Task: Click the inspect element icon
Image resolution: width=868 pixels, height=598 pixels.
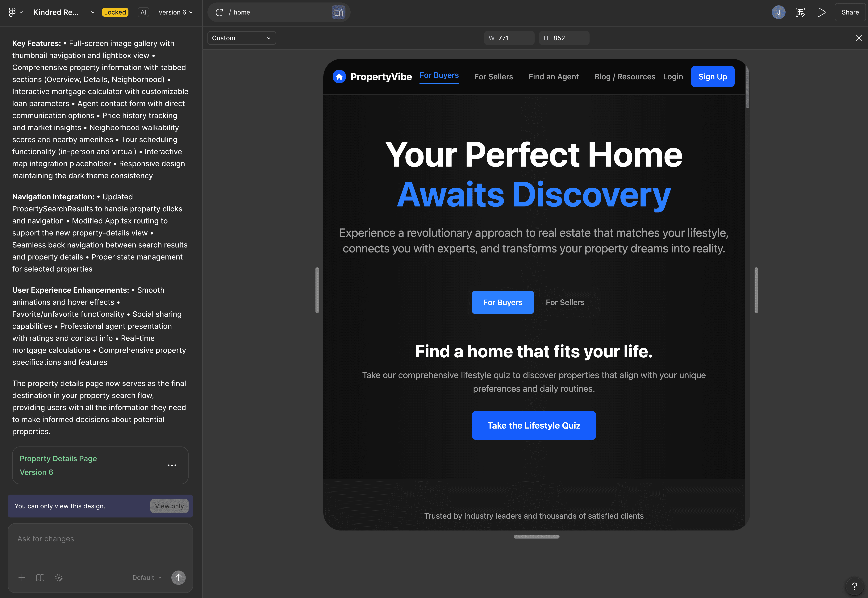Action: 800,12
